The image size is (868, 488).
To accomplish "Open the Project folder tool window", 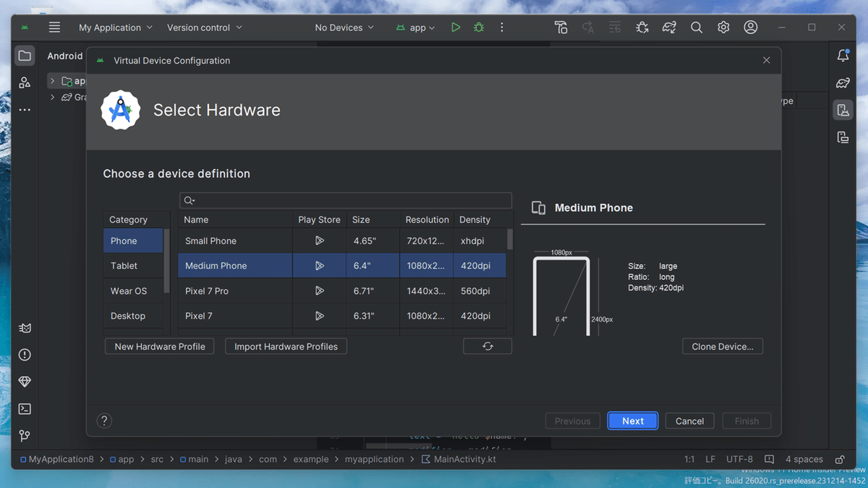I will (25, 56).
